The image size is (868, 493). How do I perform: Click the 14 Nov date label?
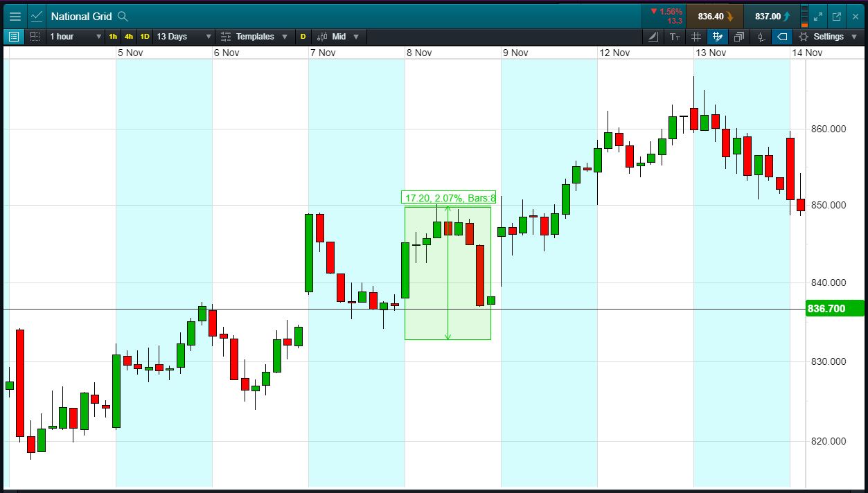[807, 53]
